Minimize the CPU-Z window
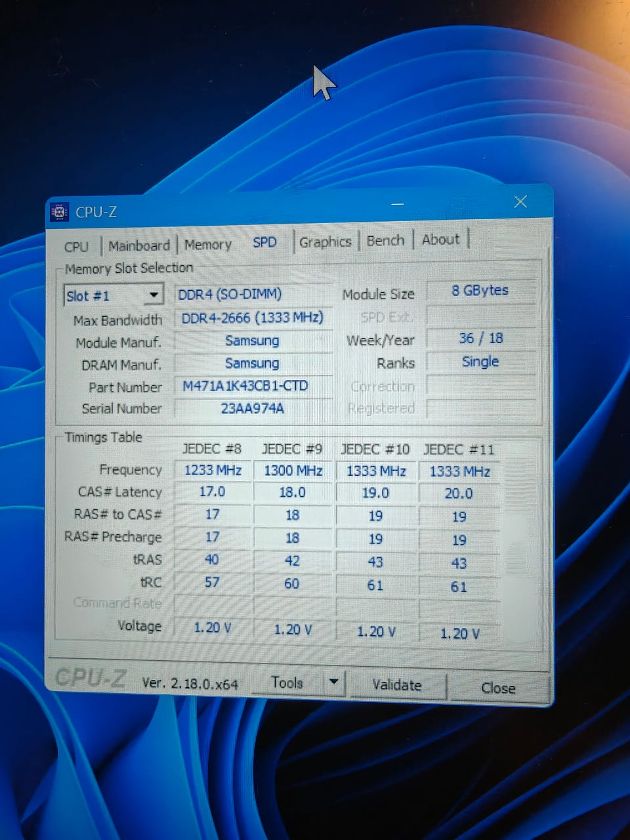 tap(398, 204)
